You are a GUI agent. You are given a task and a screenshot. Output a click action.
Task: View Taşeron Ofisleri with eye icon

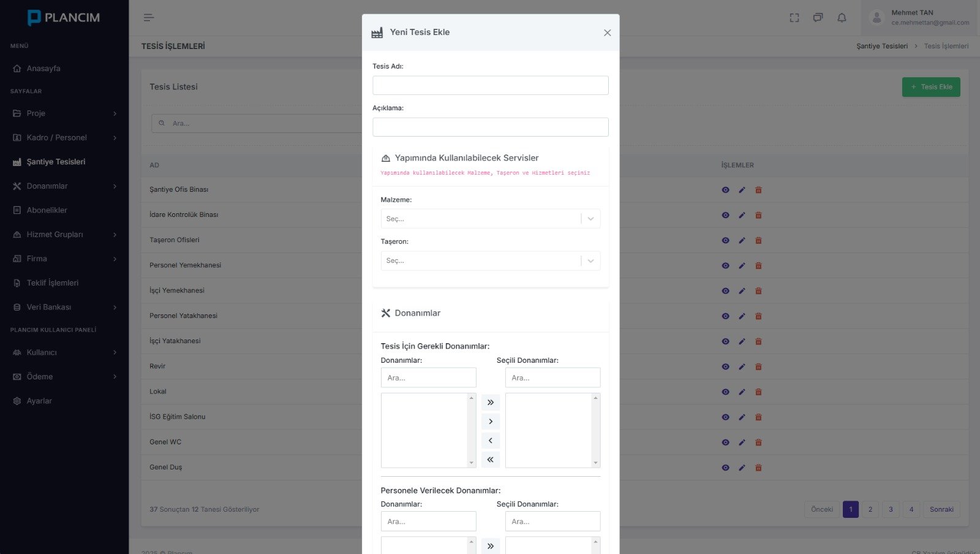tap(725, 240)
